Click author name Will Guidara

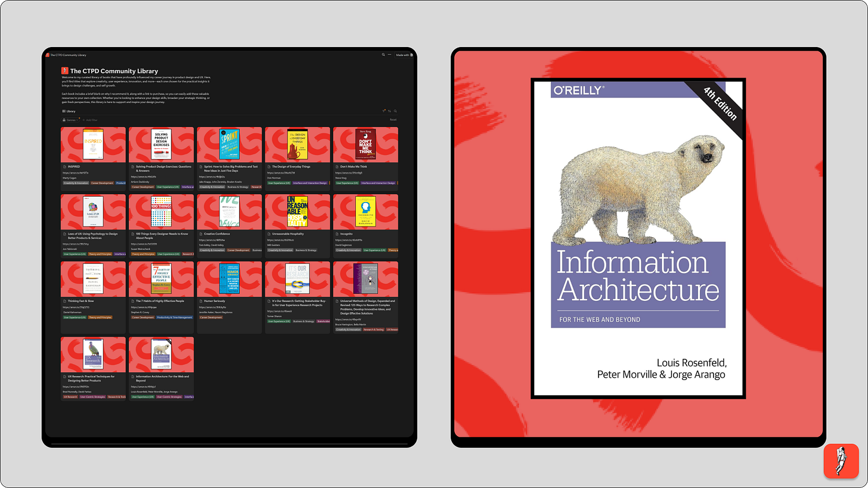pyautogui.click(x=274, y=245)
